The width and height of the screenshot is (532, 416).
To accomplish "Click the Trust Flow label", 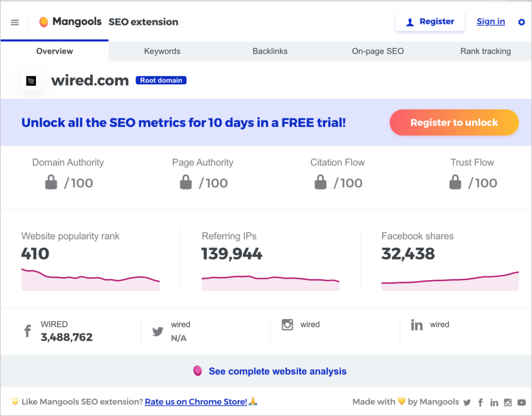I will (x=472, y=162).
